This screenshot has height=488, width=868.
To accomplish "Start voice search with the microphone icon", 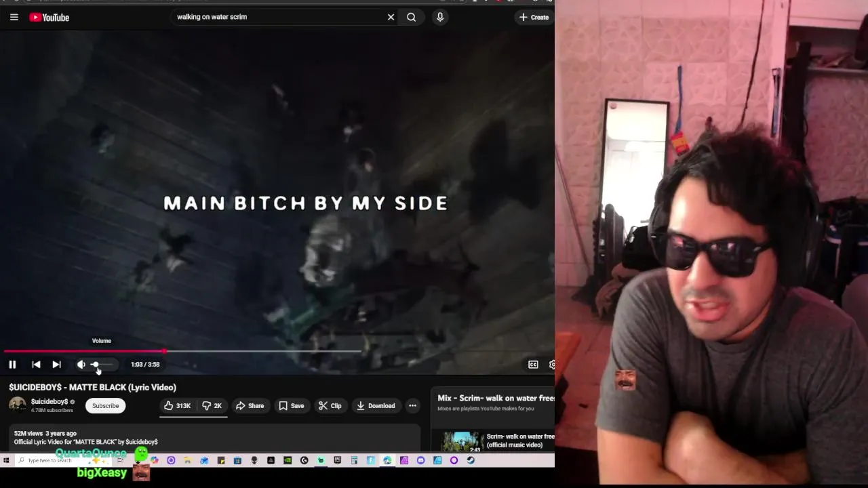I will 440,17.
